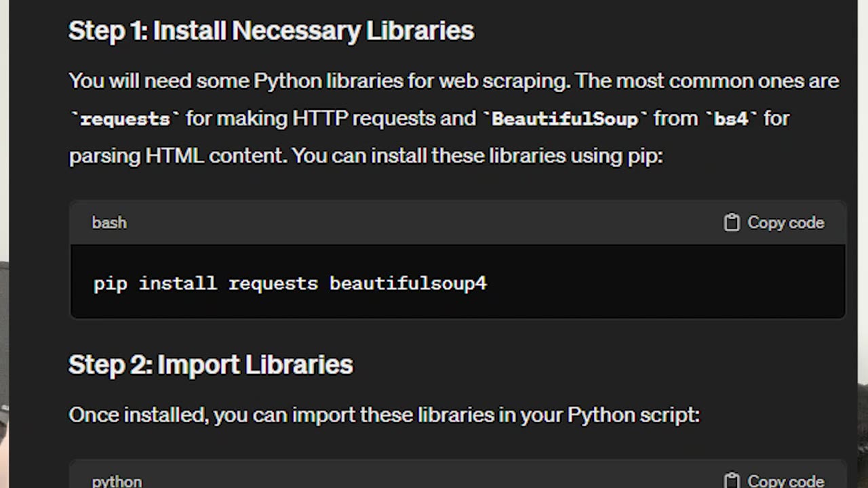Click the 'bash' language label
868x488 pixels.
coord(109,222)
